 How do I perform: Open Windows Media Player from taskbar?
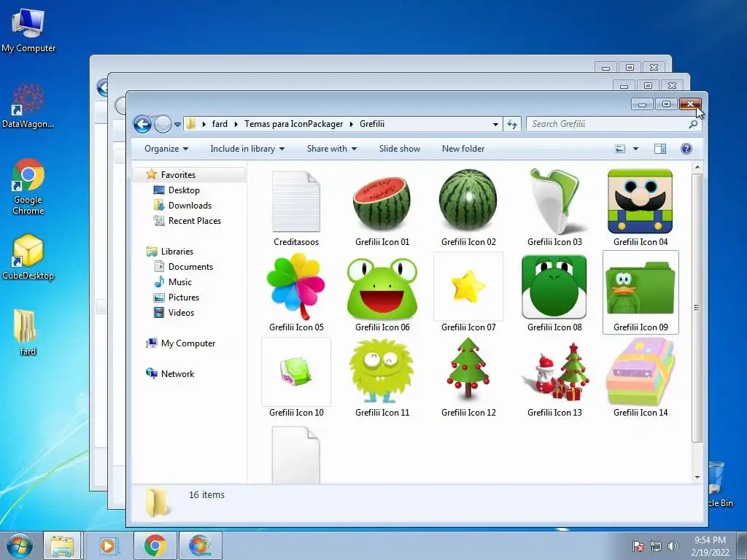(x=108, y=545)
